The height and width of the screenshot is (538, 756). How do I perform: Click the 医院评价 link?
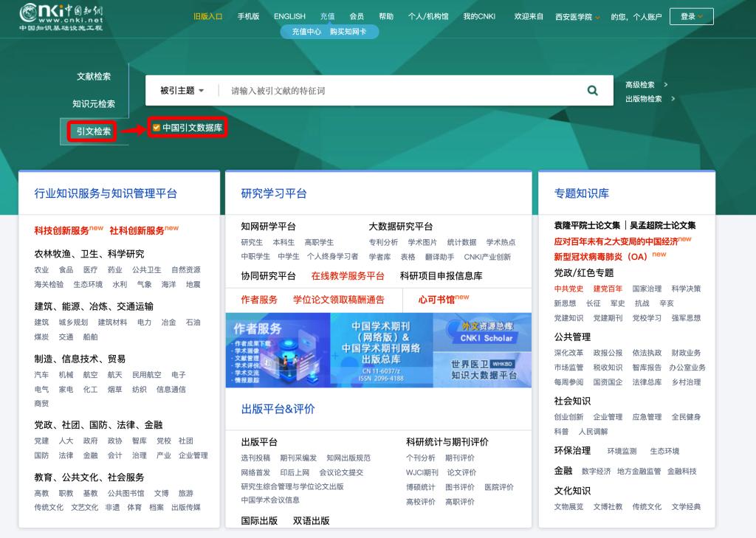coord(499,487)
